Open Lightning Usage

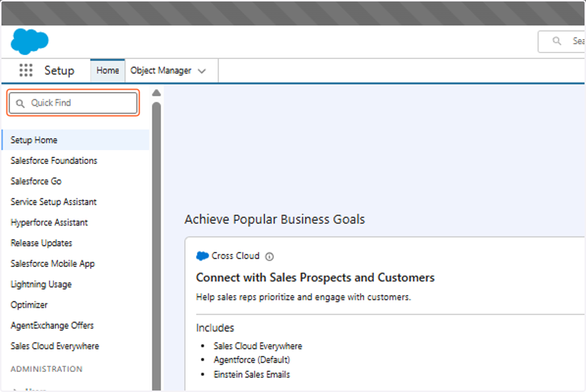pyautogui.click(x=41, y=284)
